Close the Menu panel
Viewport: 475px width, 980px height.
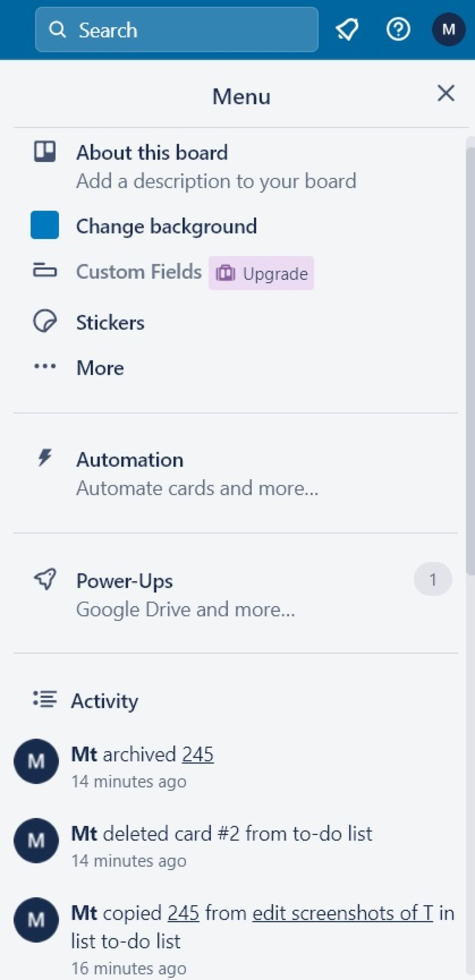[446, 94]
